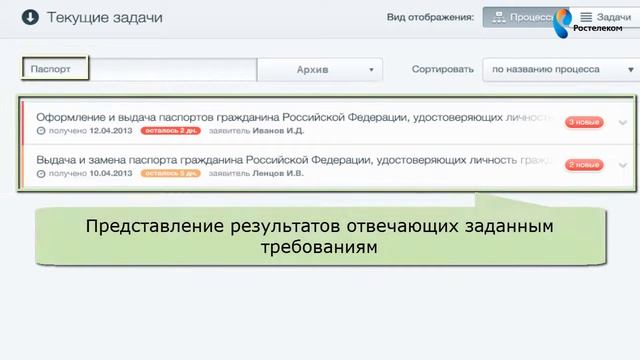Open the Архив dropdown
Screen dimensions: 640x360
320,70
